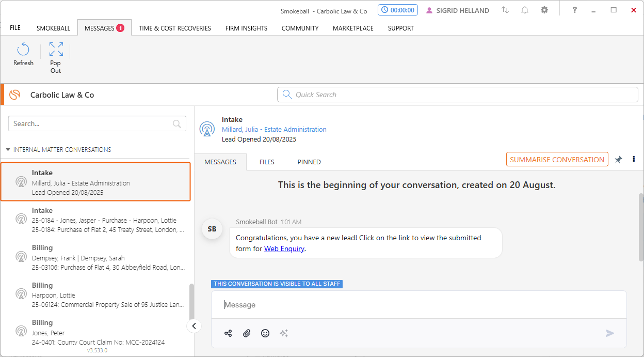
Task: Open the settings gear
Action: pyautogui.click(x=544, y=10)
